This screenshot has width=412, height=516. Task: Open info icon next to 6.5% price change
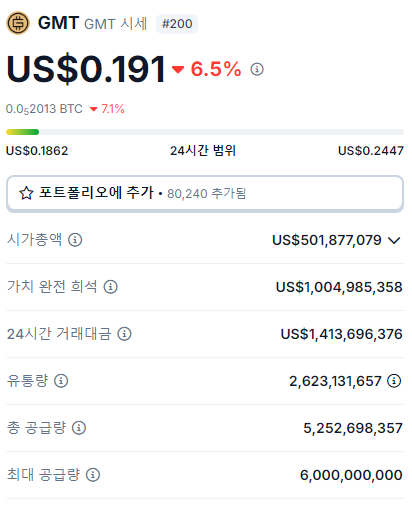pyautogui.click(x=257, y=69)
